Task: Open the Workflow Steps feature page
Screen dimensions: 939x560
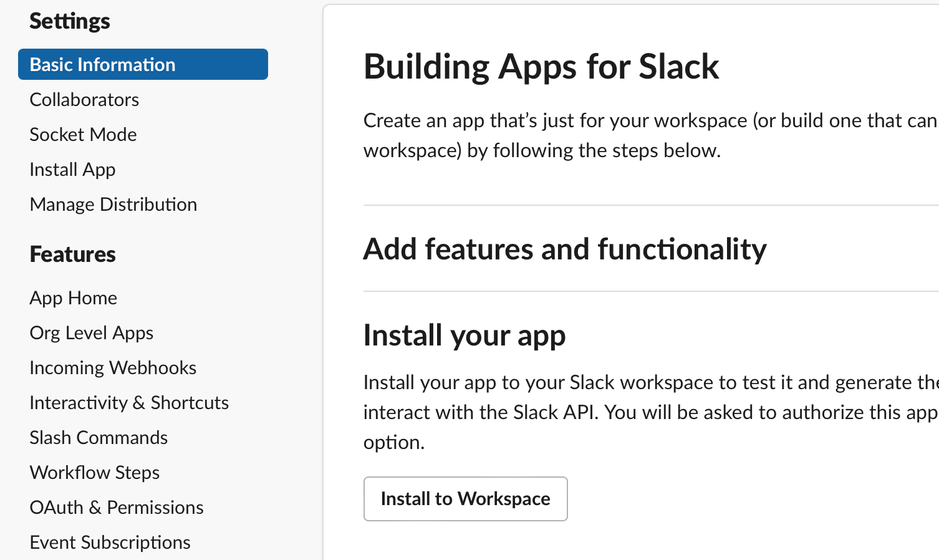Action: [x=94, y=472]
